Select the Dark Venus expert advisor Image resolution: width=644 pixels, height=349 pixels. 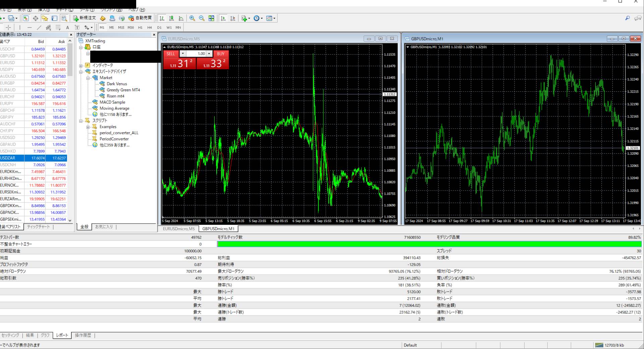point(117,84)
